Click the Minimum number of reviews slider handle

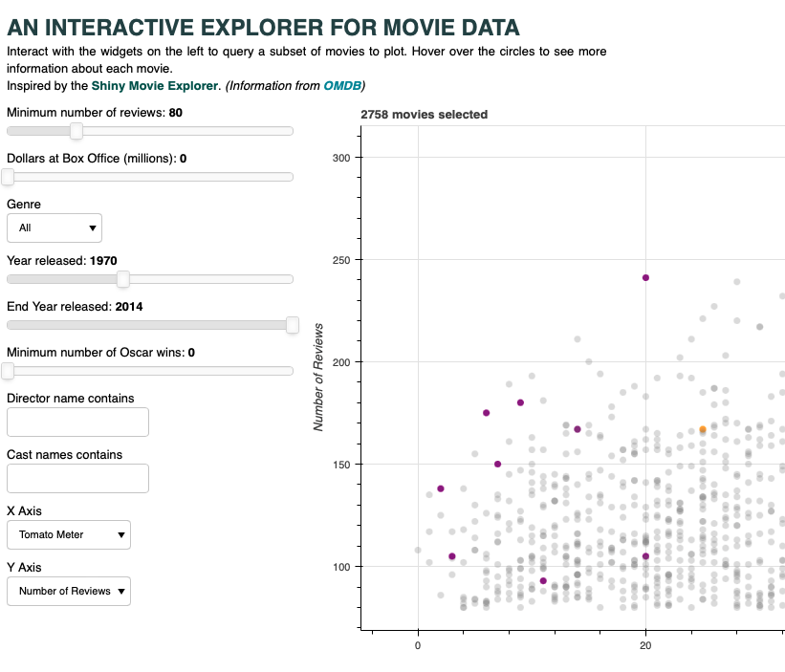pos(76,131)
